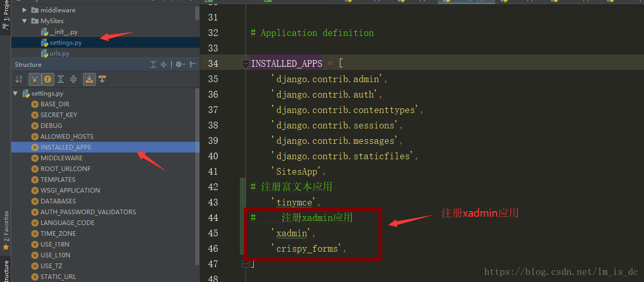This screenshot has width=644, height=282.
Task: Click INSTALLED_APPS identifier in editor
Action: click(287, 64)
